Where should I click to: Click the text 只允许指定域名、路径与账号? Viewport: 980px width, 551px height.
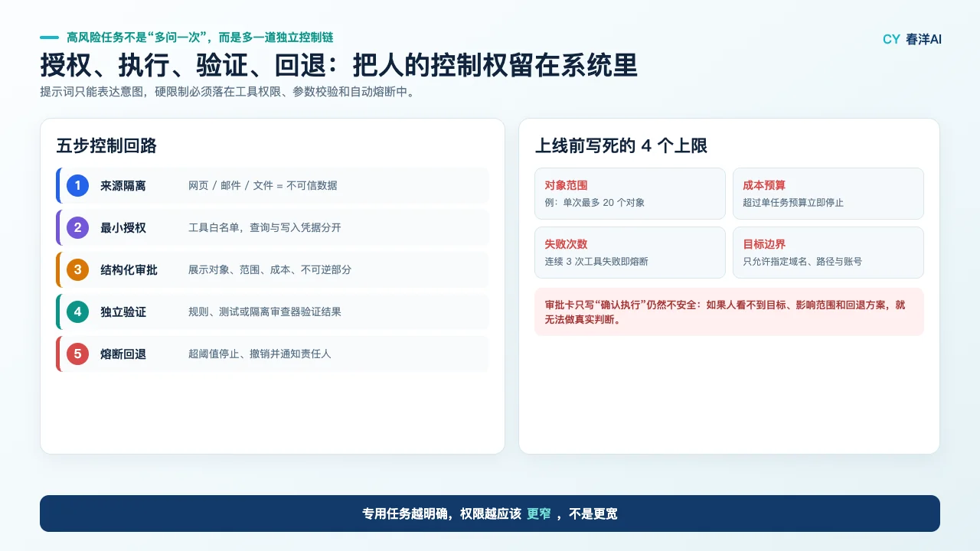[802, 262]
